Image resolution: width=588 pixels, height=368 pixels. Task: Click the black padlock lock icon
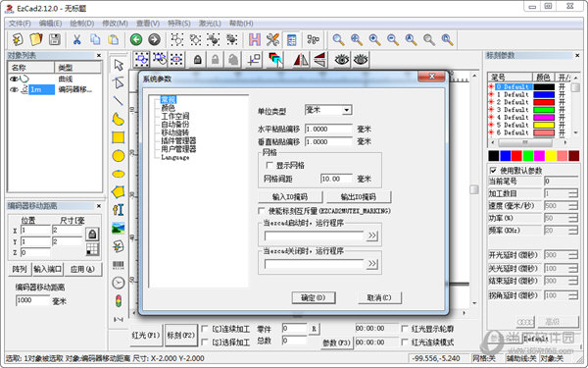[x=198, y=59]
